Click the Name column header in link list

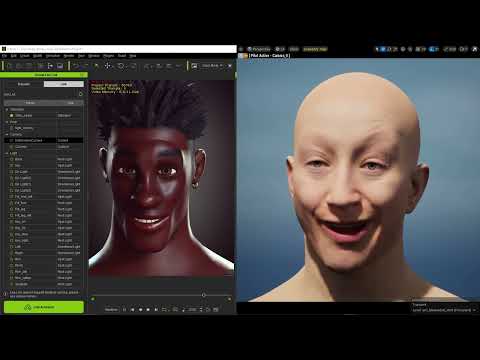(x=30, y=103)
